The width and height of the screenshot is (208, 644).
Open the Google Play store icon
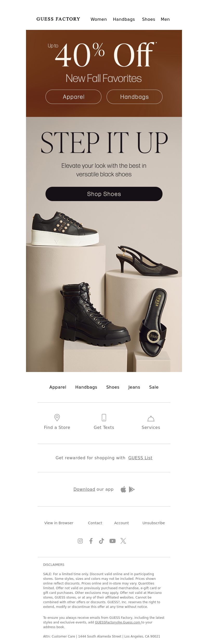tap(132, 489)
